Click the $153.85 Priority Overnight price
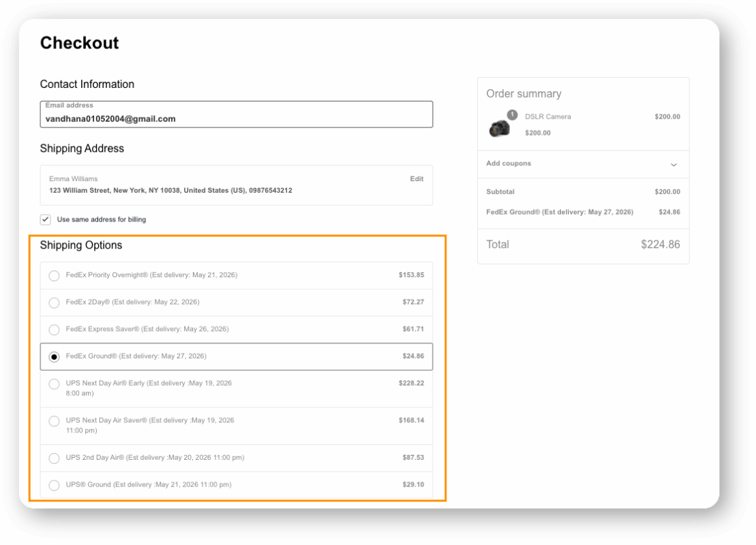This screenshot has height=545, width=756. 411,275
